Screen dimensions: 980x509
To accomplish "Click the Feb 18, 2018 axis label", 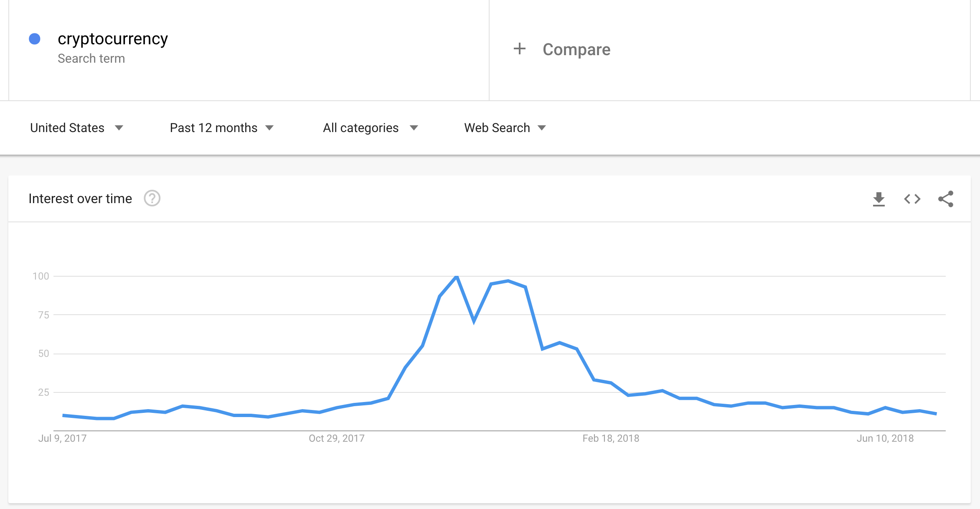I will point(611,438).
